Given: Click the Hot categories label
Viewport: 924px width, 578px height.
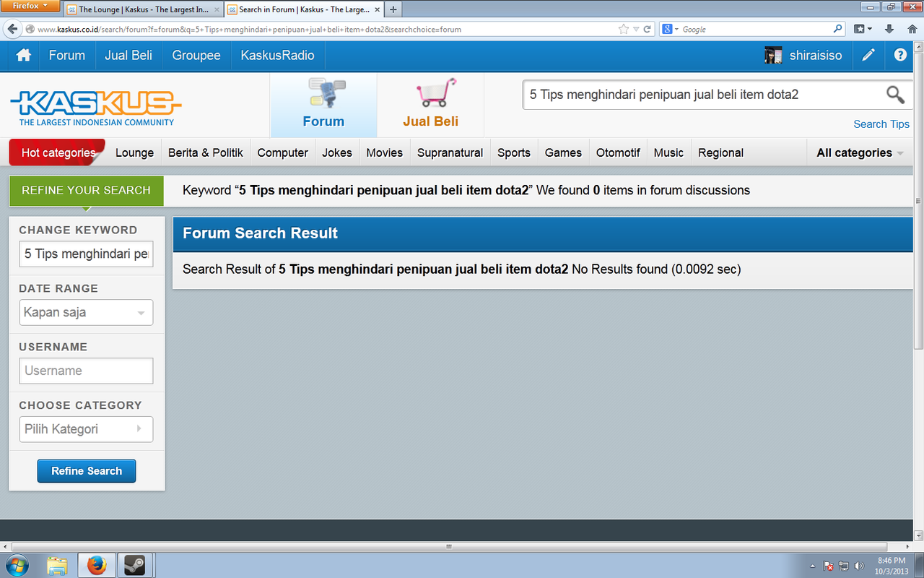Looking at the screenshot, I should (x=58, y=152).
